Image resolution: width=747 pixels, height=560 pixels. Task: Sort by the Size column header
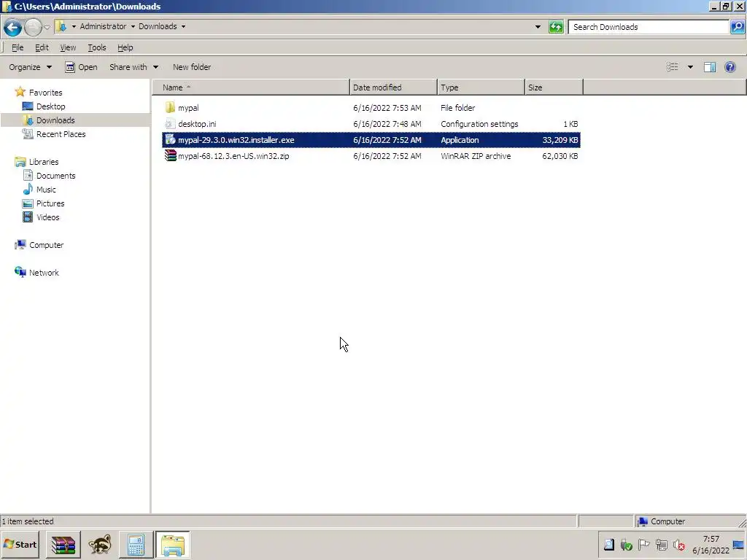pos(554,87)
